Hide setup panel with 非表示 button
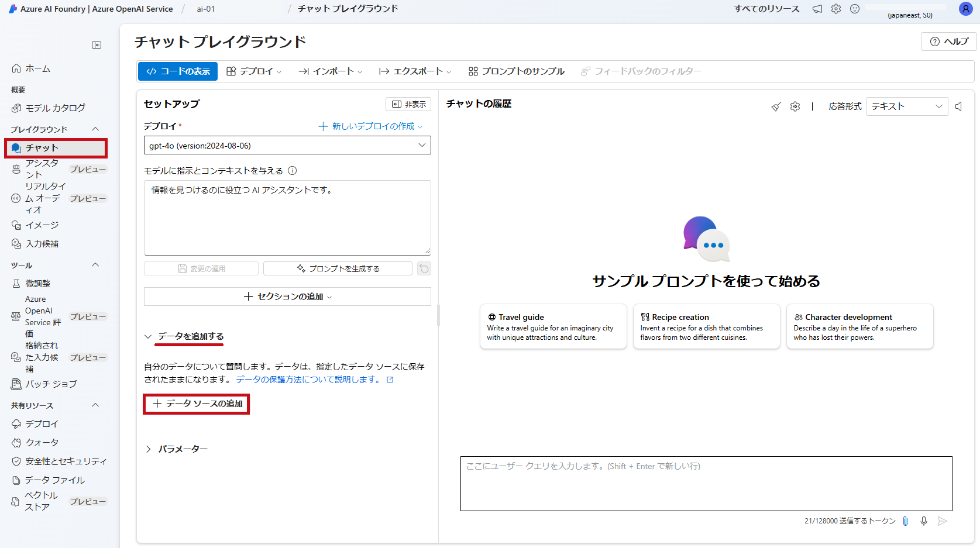The image size is (980, 548). coord(408,104)
